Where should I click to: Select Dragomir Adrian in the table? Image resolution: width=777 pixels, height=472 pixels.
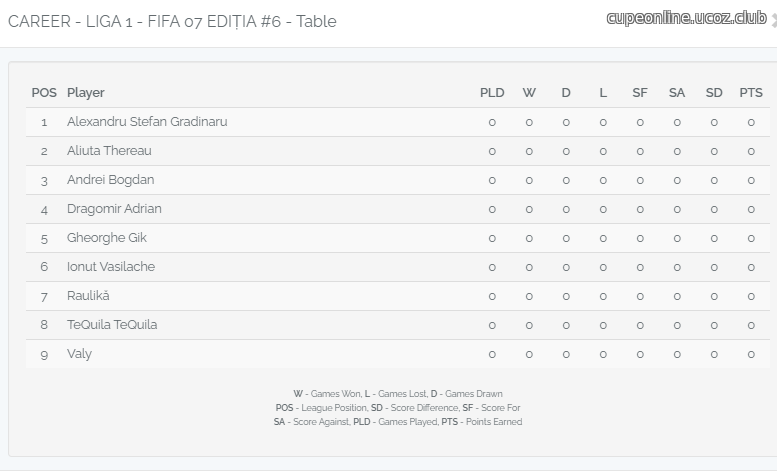114,209
